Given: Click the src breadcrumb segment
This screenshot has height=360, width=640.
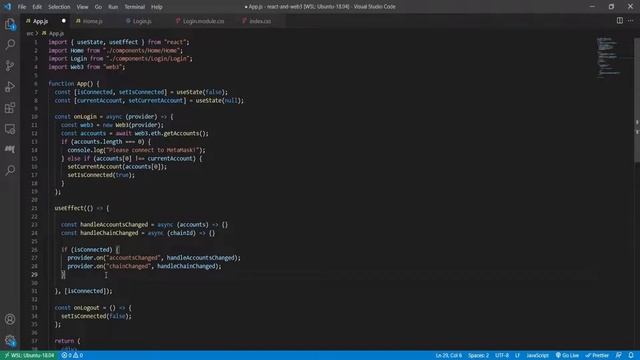Looking at the screenshot, I should tap(30, 33).
